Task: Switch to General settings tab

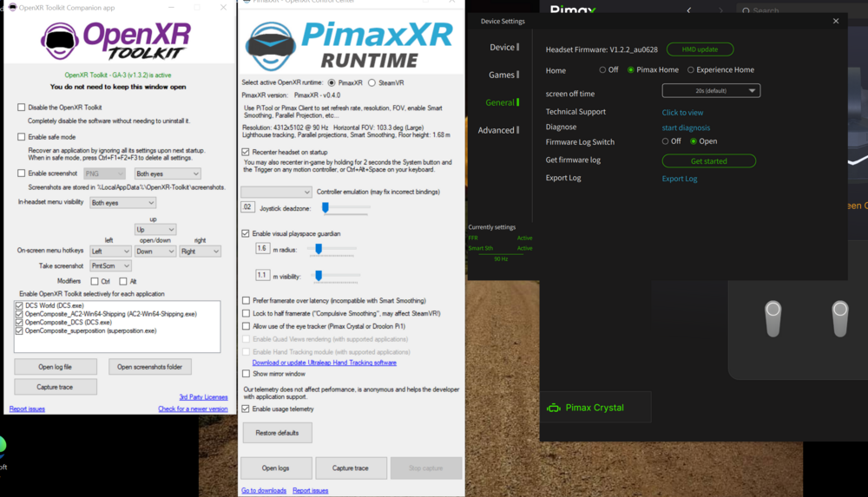Action: 500,102
